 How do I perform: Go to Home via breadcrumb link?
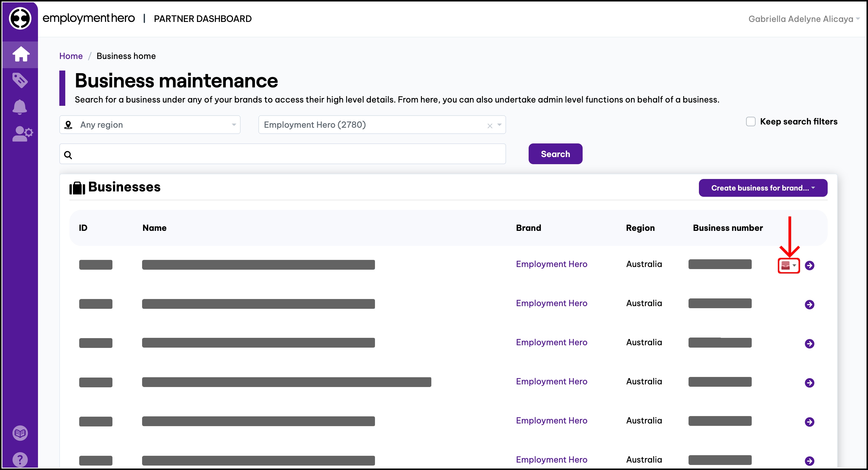click(71, 56)
